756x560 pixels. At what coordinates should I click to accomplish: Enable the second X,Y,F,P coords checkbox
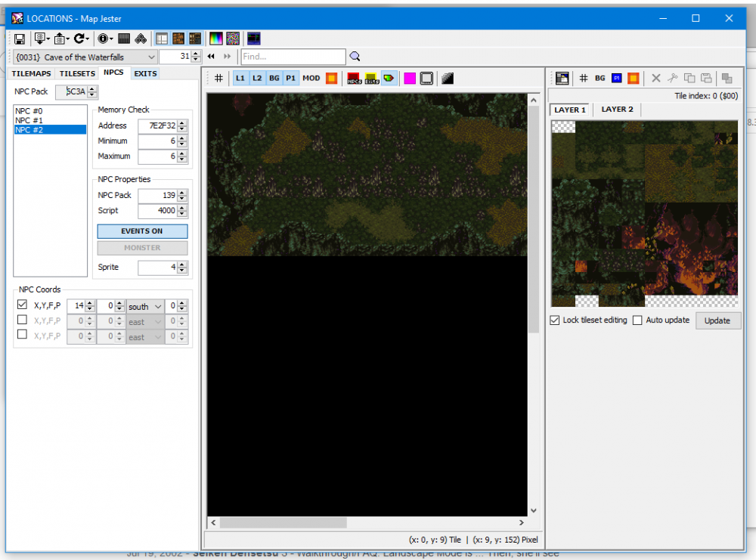tap(22, 320)
